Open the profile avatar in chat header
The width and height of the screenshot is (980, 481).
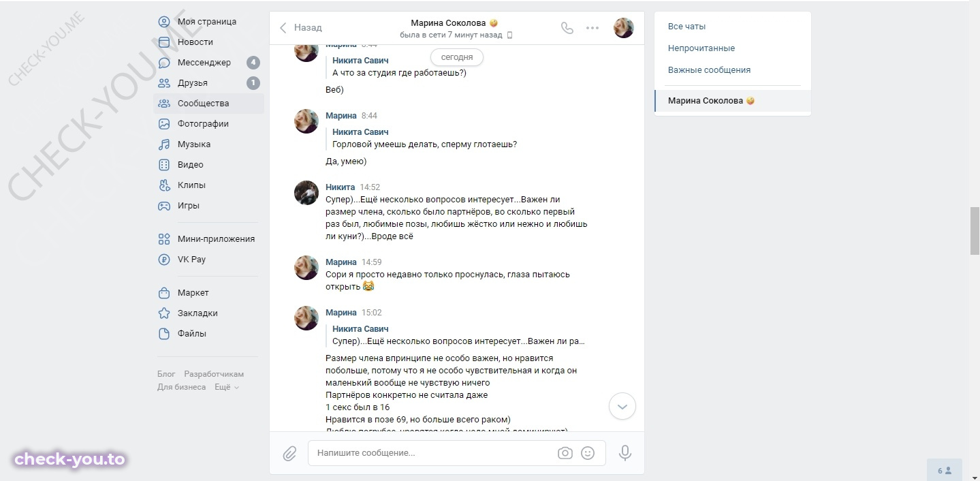[624, 28]
